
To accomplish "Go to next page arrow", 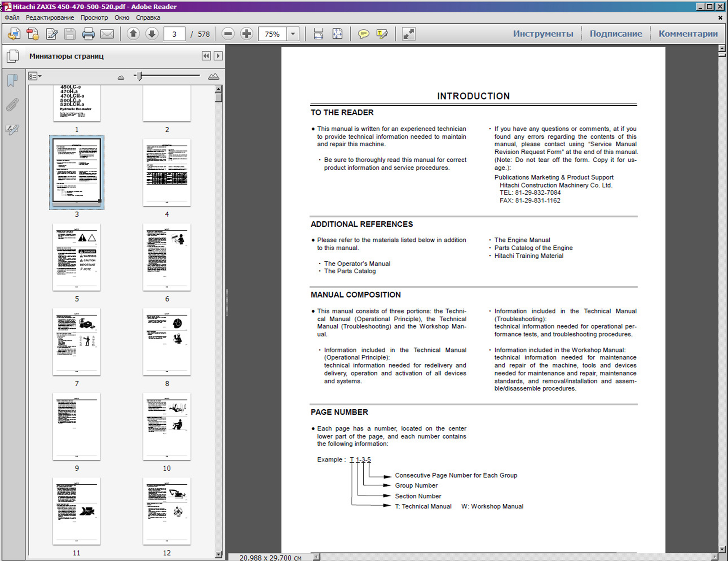I will [152, 34].
